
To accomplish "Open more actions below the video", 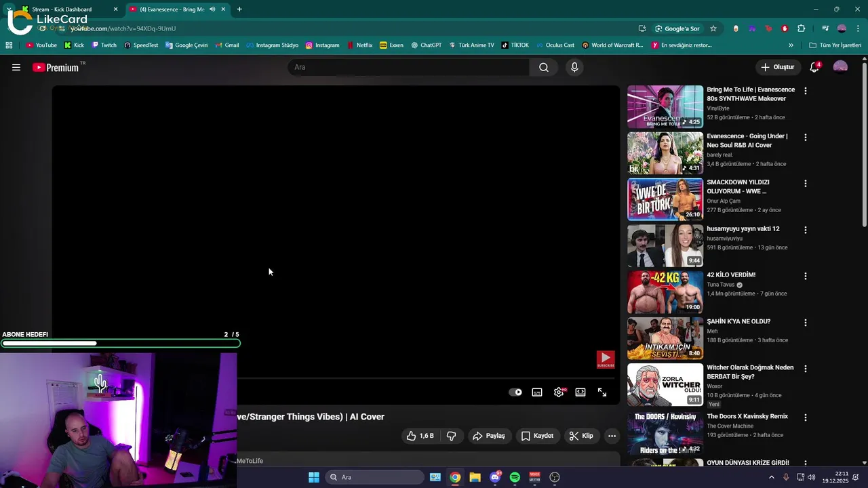I will click(x=612, y=436).
